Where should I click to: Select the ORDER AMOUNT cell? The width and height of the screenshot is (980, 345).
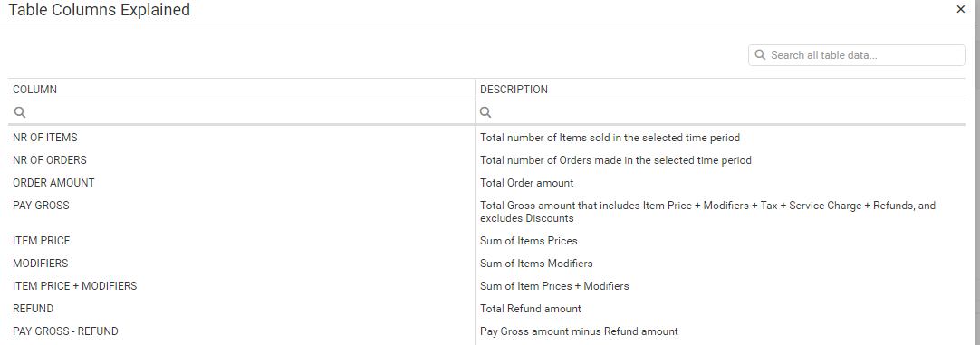click(x=241, y=183)
